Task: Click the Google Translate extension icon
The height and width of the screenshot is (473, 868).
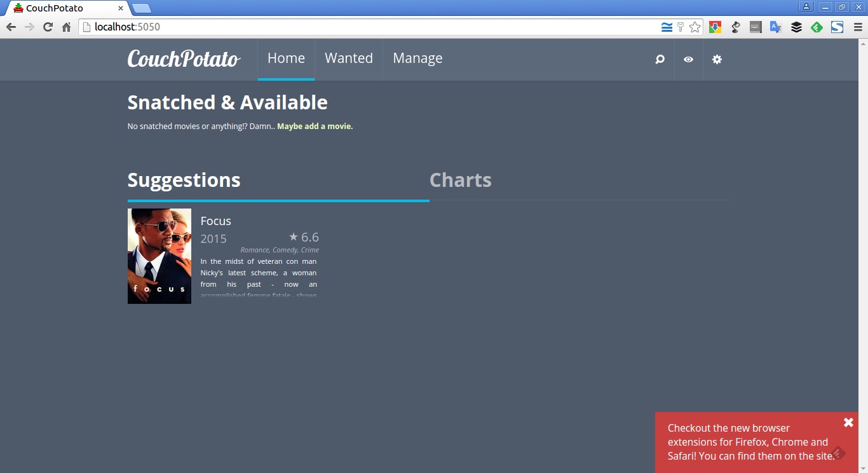Action: tap(775, 27)
